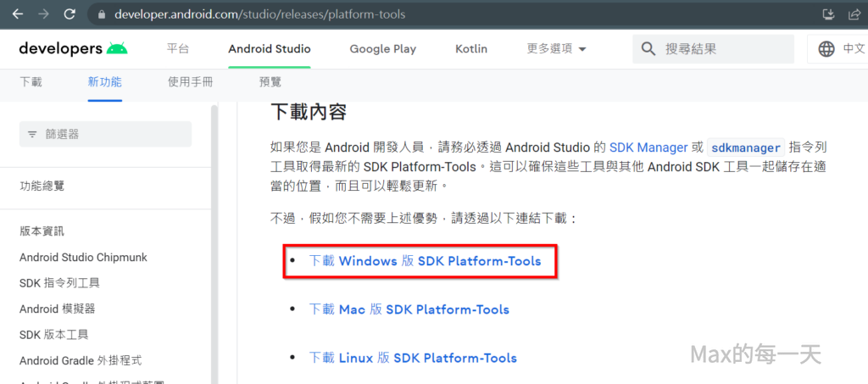868x384 pixels.
Task: Click the address bar URL
Action: (x=259, y=14)
